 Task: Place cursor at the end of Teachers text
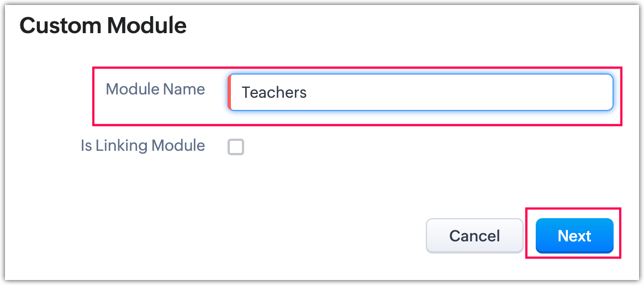pyautogui.click(x=308, y=92)
